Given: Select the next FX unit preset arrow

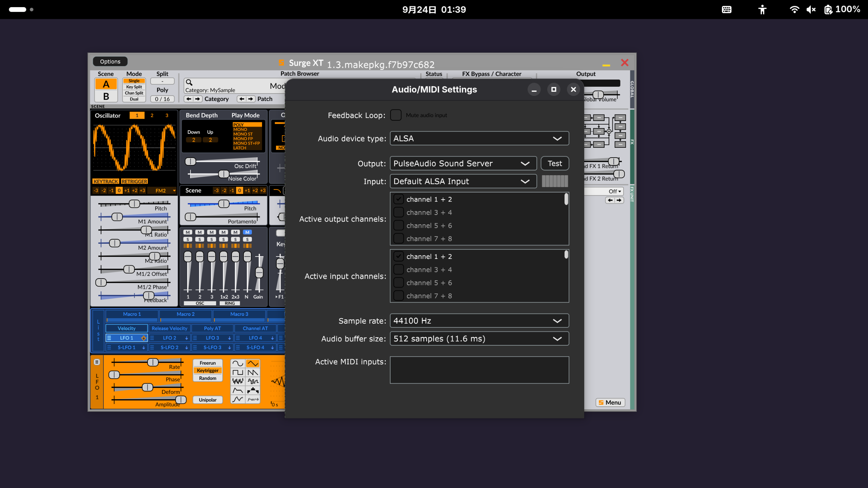Looking at the screenshot, I should (x=619, y=200).
